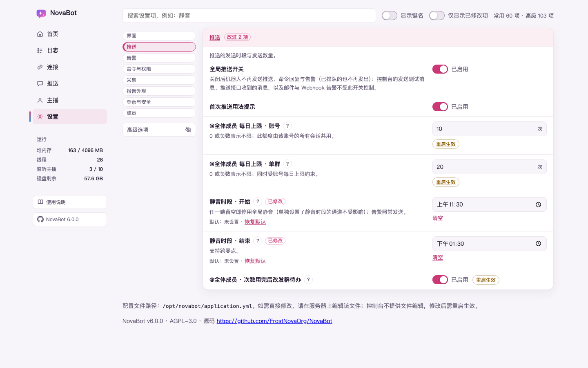Screen dimensions: 588x368
Task: Select the 命令与权限 settings category
Action: point(159,69)
